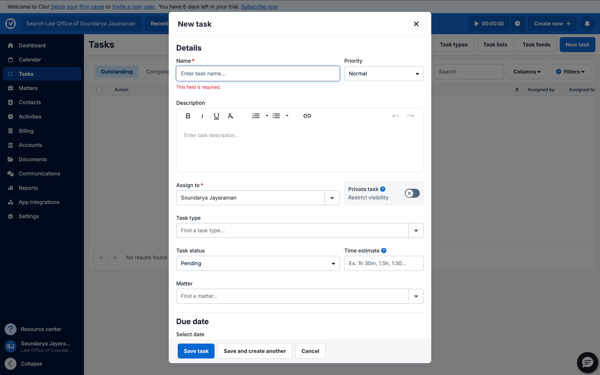Insert a bulleted list in the description
This screenshot has height=375, width=600.
point(276,116)
